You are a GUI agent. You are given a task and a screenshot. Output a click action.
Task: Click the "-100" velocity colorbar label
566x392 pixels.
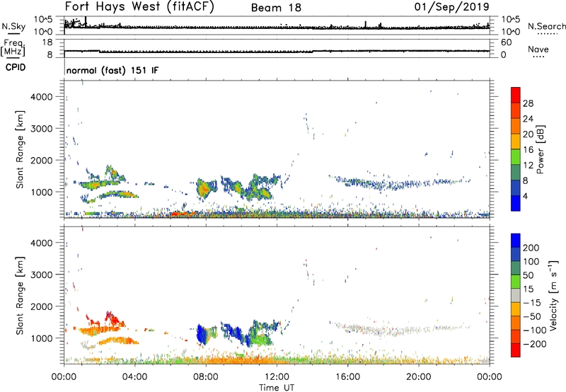point(535,330)
